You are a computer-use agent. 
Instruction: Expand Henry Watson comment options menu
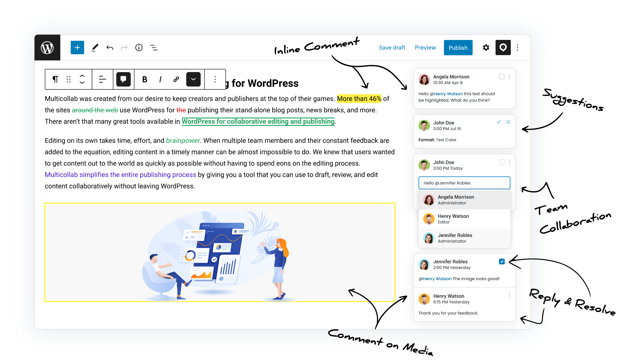509,297
